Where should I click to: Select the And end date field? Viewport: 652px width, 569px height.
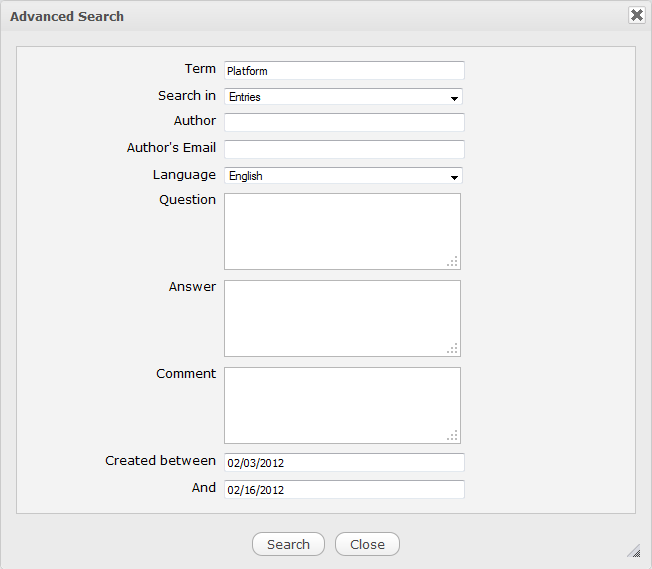(344, 490)
